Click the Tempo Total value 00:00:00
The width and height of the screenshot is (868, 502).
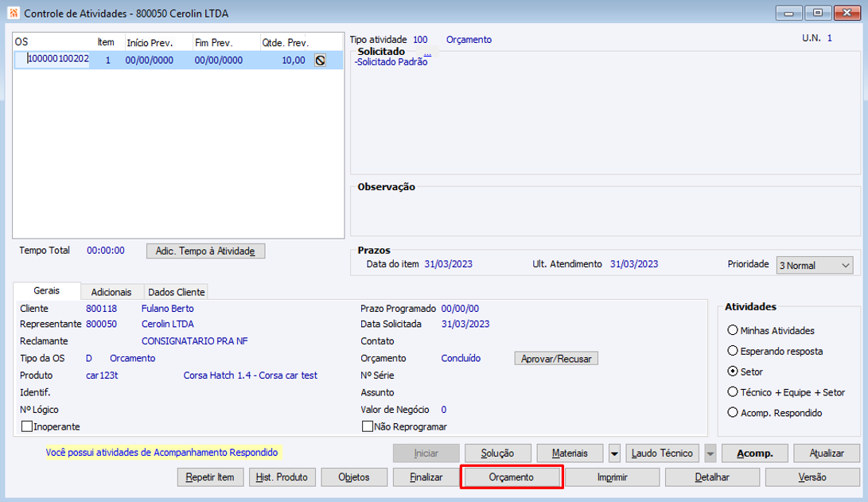click(x=106, y=250)
